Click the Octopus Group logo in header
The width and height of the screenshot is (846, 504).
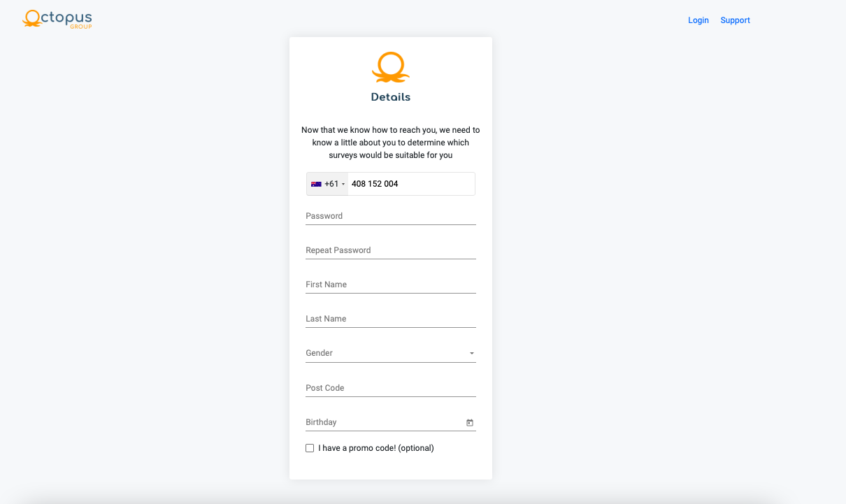57,19
